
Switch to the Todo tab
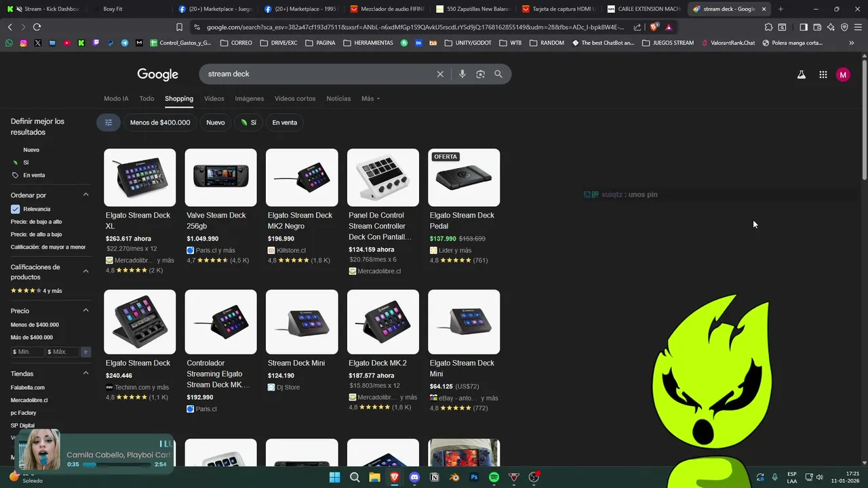[x=146, y=99]
